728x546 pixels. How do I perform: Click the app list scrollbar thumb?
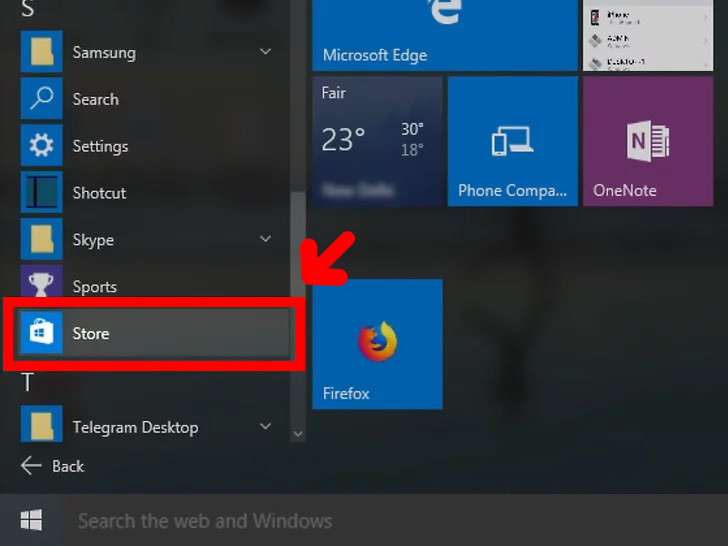298,244
